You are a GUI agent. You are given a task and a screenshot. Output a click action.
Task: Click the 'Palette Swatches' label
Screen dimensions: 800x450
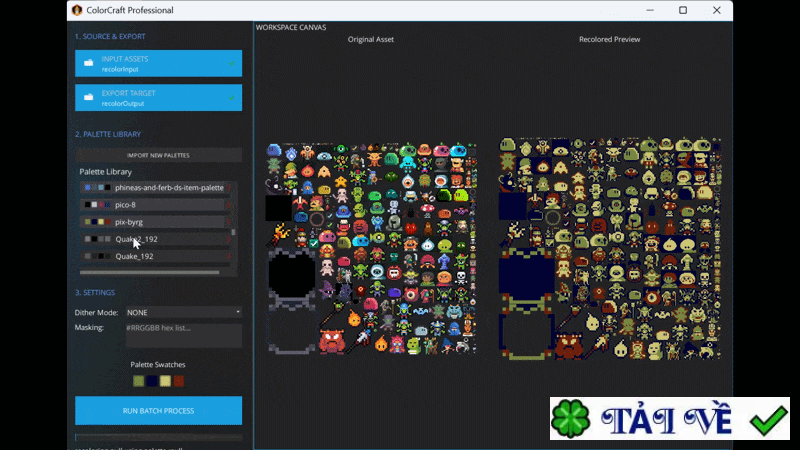click(x=158, y=364)
